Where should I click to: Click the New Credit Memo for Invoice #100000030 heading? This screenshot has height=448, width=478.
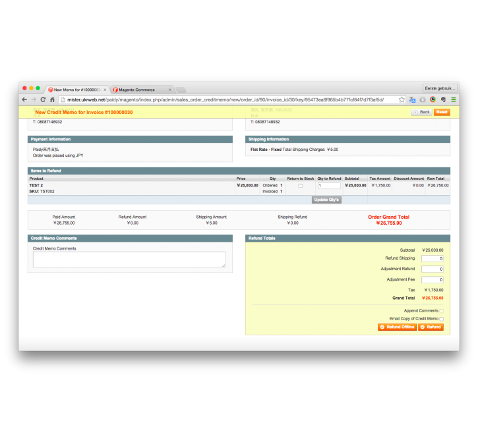[84, 113]
